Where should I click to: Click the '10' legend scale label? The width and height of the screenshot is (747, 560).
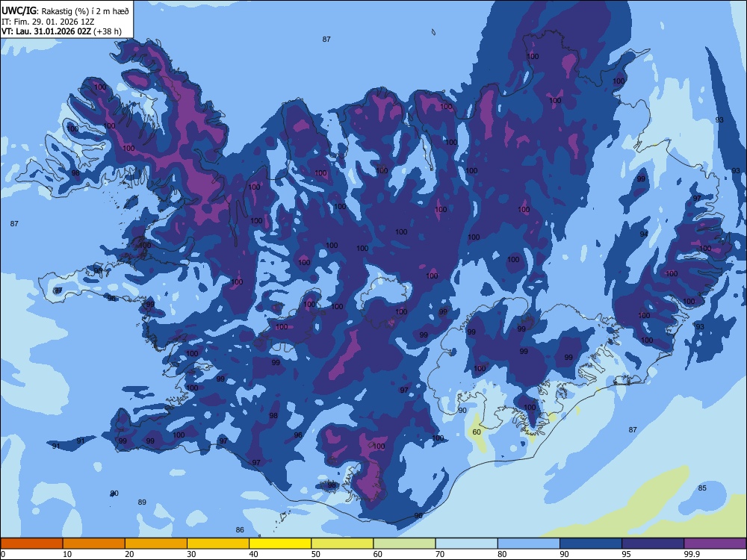(x=67, y=554)
